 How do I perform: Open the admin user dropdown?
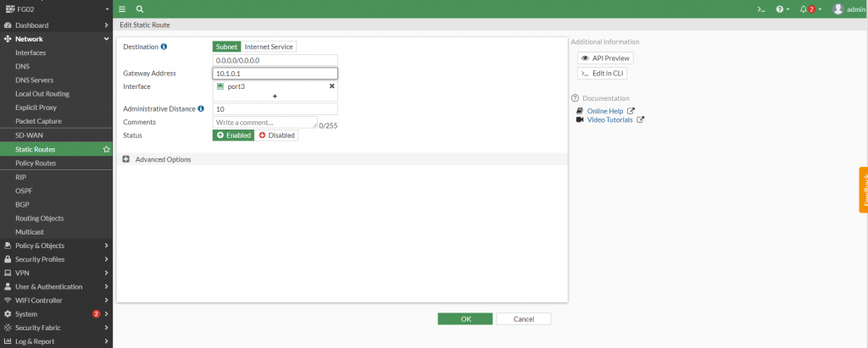point(849,8)
